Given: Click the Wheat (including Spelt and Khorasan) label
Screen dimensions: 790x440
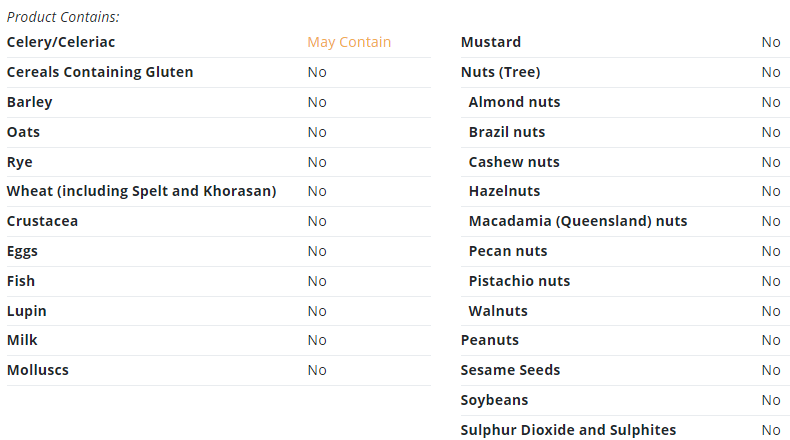Looking at the screenshot, I should tap(142, 192).
